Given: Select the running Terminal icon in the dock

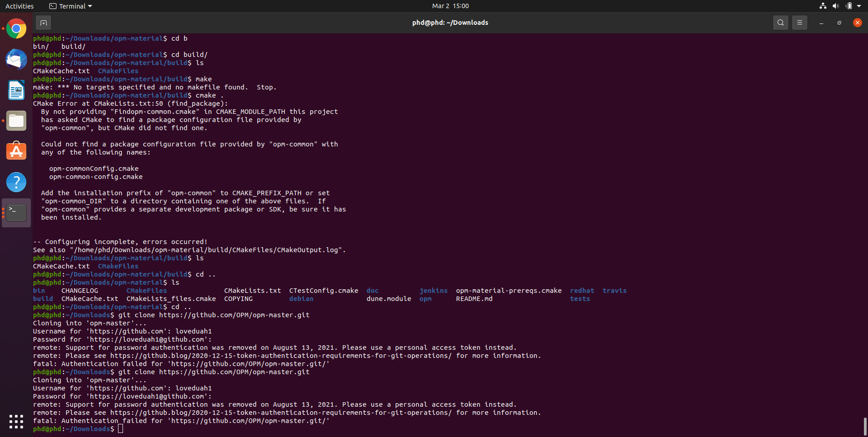Looking at the screenshot, I should 16,212.
